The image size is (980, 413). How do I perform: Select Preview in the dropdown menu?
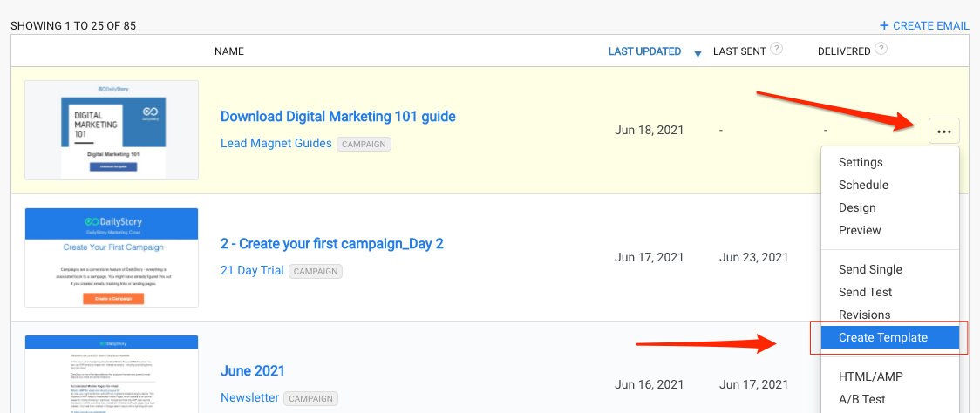(x=860, y=230)
